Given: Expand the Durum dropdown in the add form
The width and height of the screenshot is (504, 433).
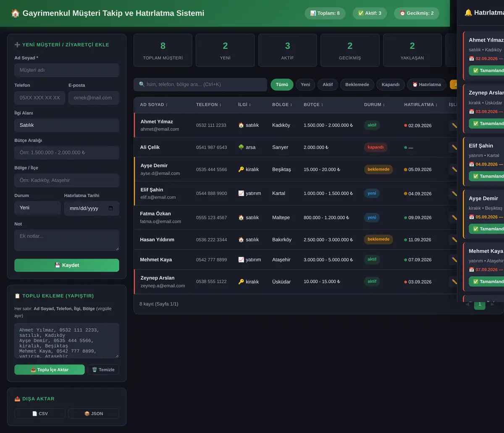Looking at the screenshot, I should tap(38, 208).
